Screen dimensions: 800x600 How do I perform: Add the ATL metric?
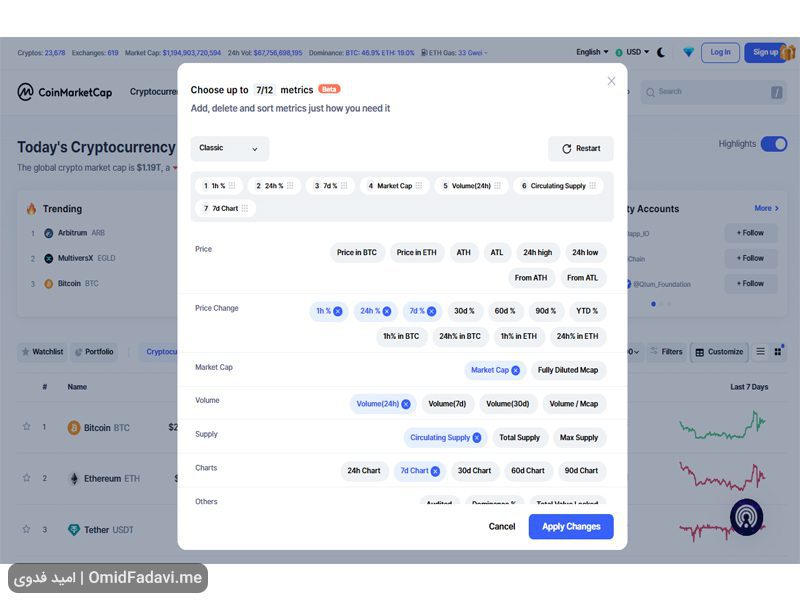(x=496, y=253)
